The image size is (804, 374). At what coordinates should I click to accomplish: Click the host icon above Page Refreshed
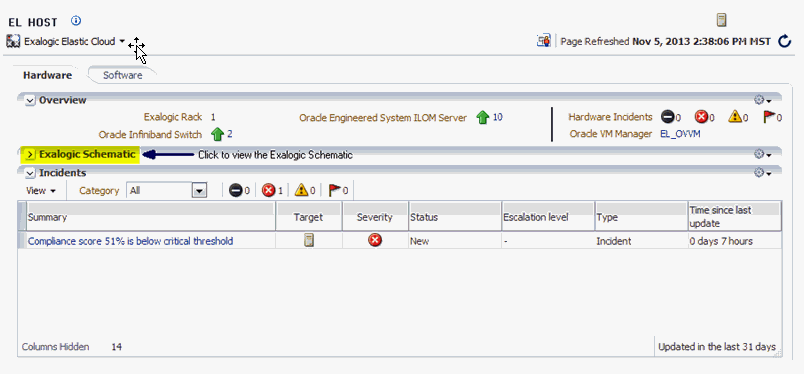coord(721,21)
